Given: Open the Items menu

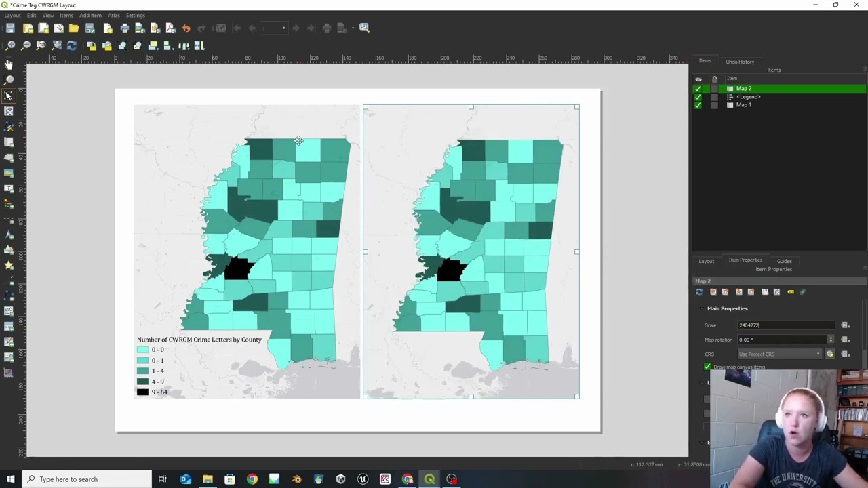Looking at the screenshot, I should pyautogui.click(x=66, y=15).
